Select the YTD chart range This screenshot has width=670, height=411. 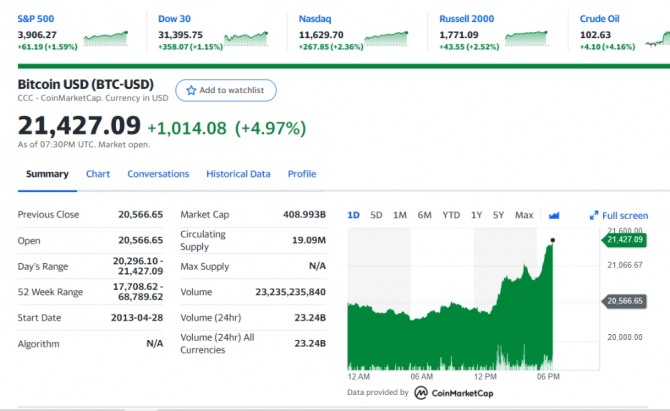tap(451, 215)
